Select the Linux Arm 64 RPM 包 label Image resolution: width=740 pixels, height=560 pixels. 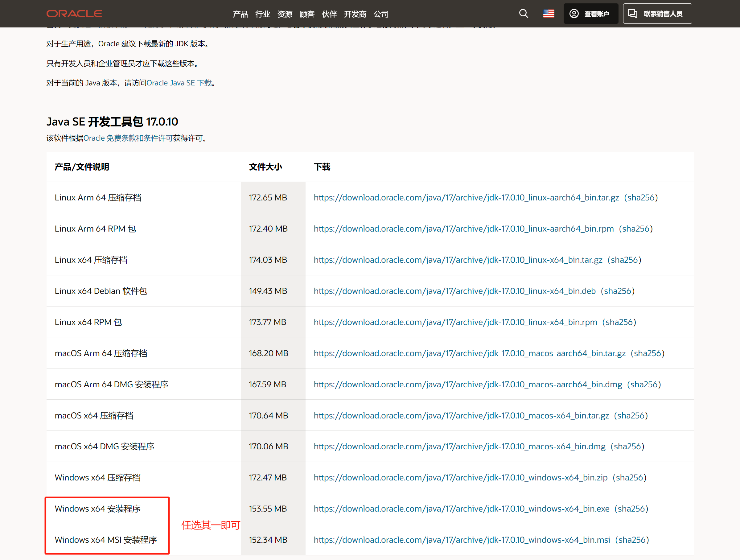[95, 229]
